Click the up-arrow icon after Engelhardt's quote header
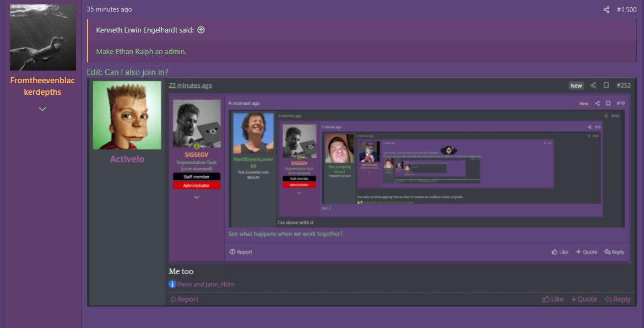Viewport: 644px width, 328px height. click(x=201, y=30)
